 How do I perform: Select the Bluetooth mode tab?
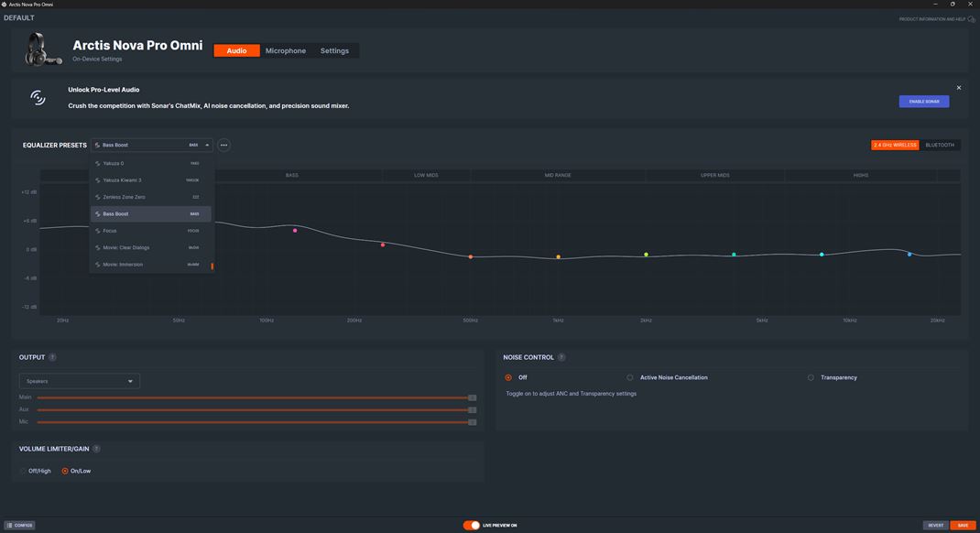pyautogui.click(x=940, y=145)
